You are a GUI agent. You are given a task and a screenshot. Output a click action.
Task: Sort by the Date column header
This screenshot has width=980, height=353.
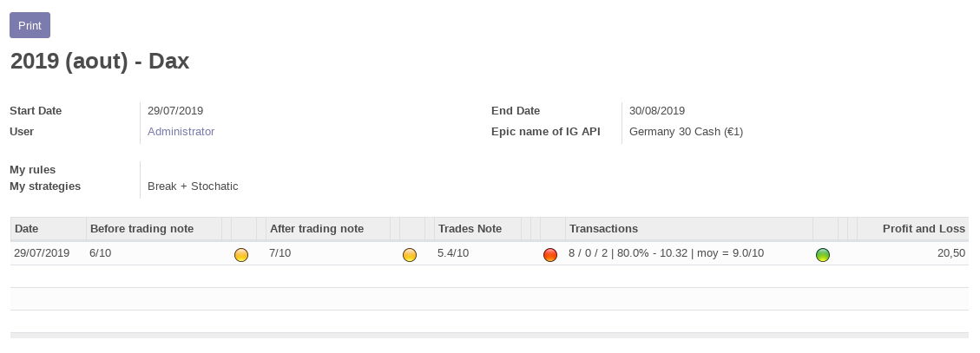tap(28, 229)
